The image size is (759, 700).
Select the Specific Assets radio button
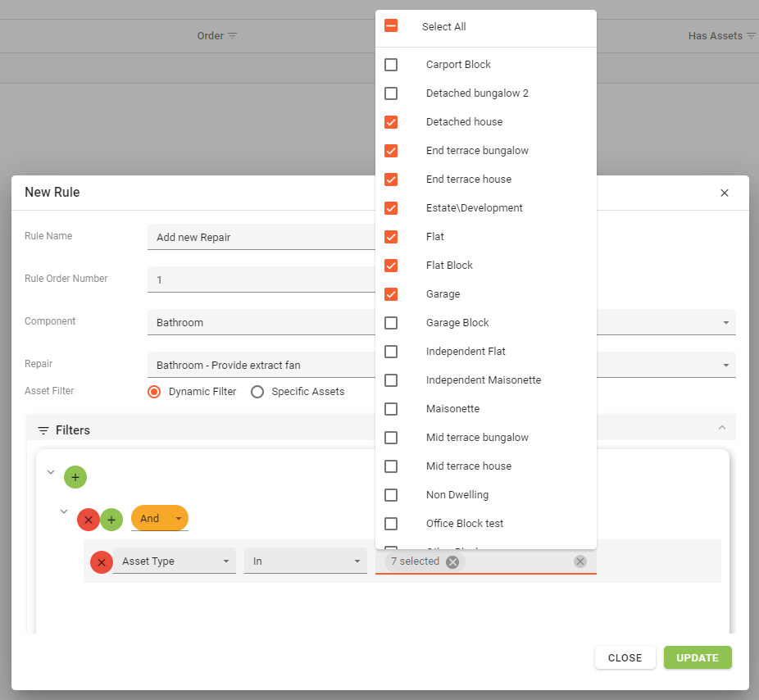257,392
